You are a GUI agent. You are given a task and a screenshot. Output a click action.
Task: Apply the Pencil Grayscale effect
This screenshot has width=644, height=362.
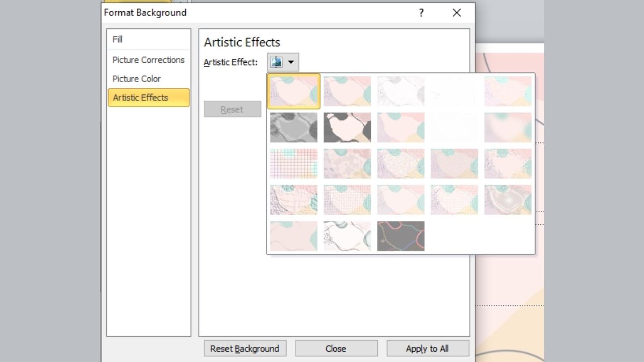click(x=401, y=91)
